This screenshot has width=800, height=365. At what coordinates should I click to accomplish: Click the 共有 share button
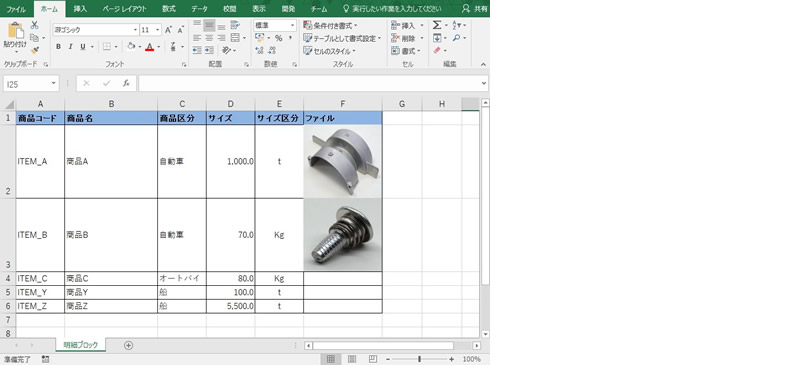click(x=474, y=9)
